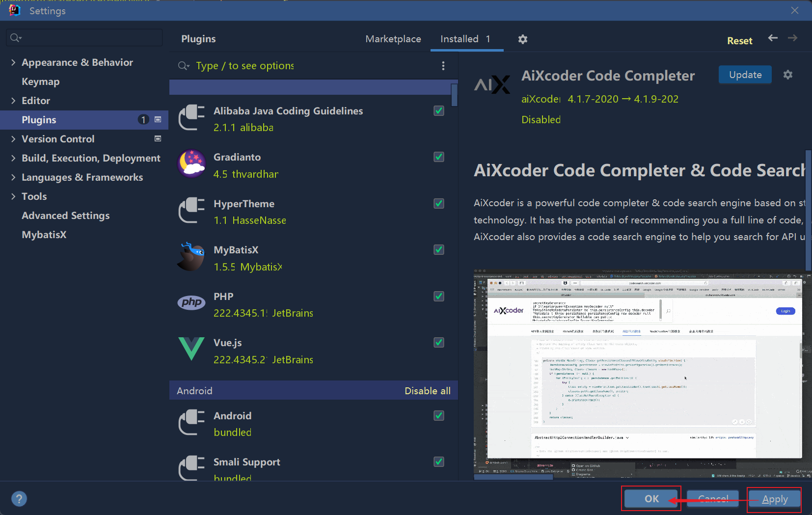Click the settings search magnifier icon
The width and height of the screenshot is (812, 515).
click(15, 38)
